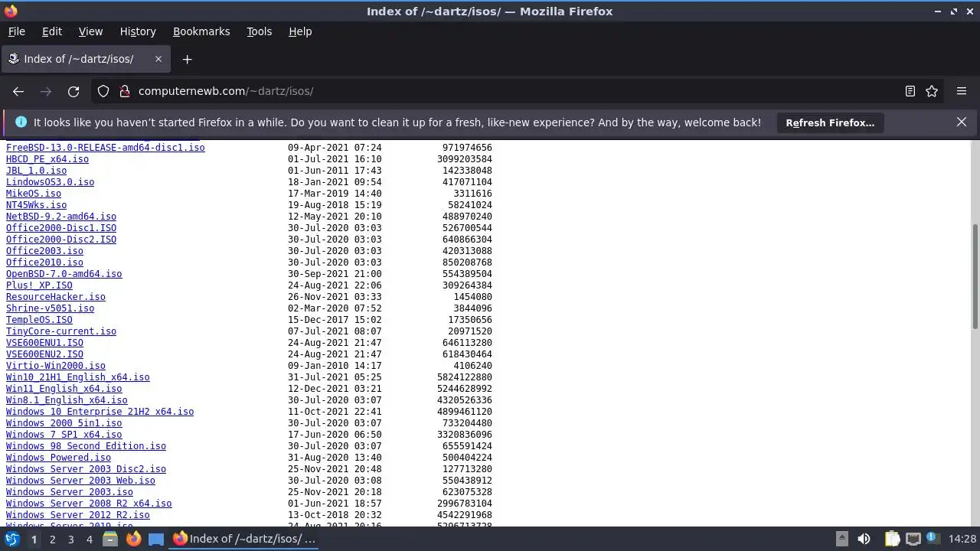Image resolution: width=980 pixels, height=551 pixels.
Task: Open the network status tray icon
Action: pyautogui.click(x=913, y=539)
